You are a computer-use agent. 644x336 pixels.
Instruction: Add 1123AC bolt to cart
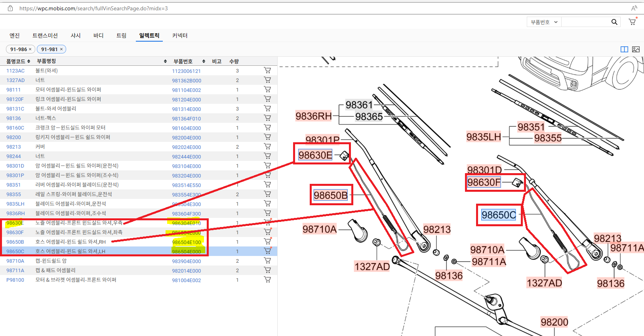(268, 71)
